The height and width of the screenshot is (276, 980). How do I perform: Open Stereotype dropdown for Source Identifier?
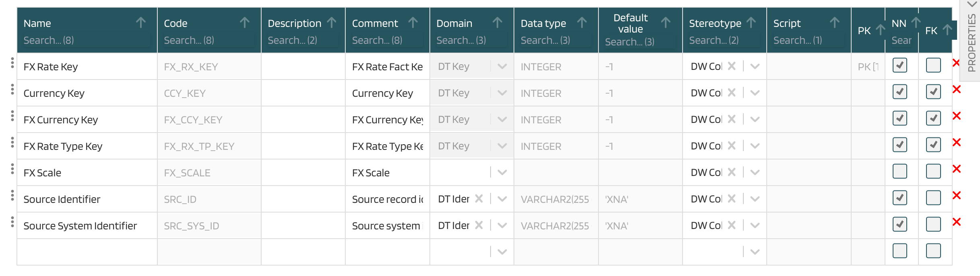pos(755,199)
